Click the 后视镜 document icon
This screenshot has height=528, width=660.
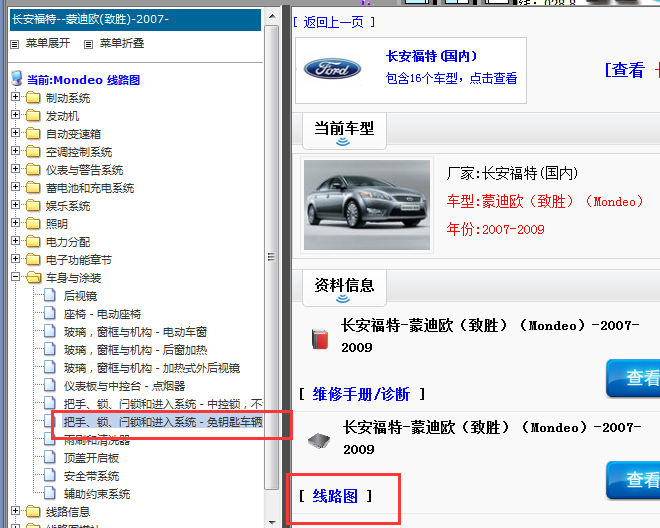pyautogui.click(x=50, y=296)
